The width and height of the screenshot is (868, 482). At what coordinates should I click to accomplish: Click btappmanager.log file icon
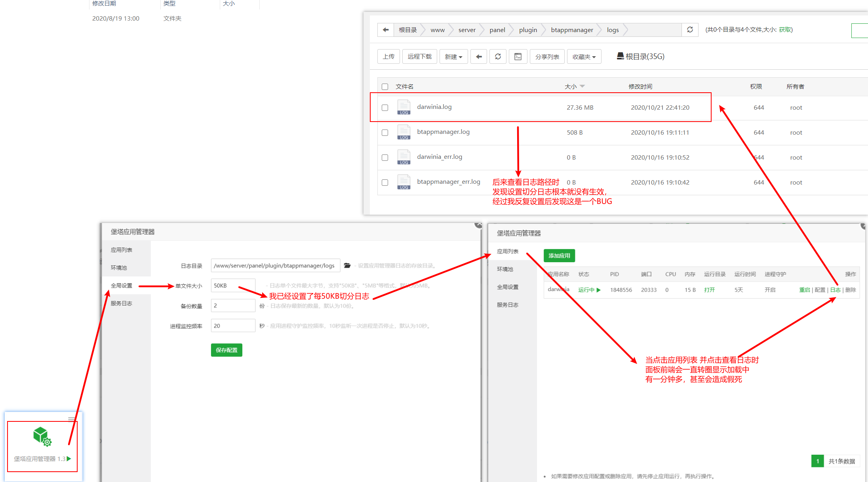coord(404,132)
